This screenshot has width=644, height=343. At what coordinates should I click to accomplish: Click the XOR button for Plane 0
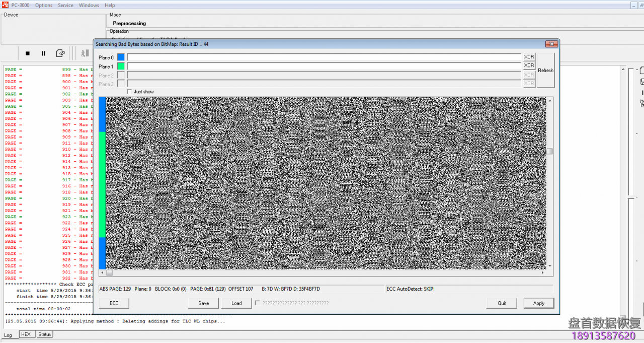[529, 57]
